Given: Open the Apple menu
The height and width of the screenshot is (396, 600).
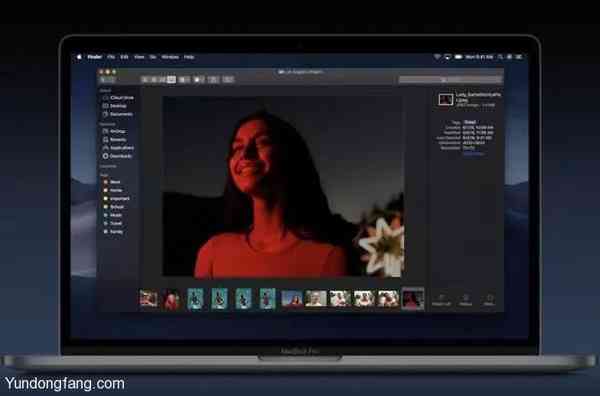Looking at the screenshot, I should coord(79,57).
